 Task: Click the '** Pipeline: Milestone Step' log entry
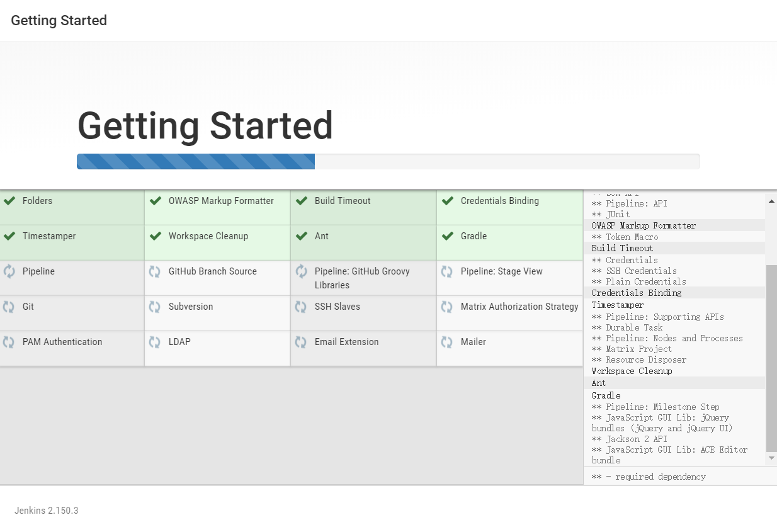click(655, 407)
